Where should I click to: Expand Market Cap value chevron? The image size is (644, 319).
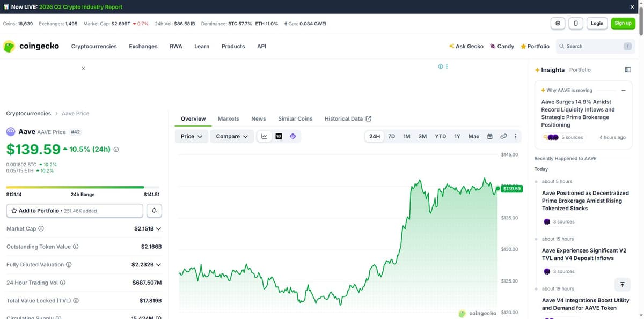[158, 229]
